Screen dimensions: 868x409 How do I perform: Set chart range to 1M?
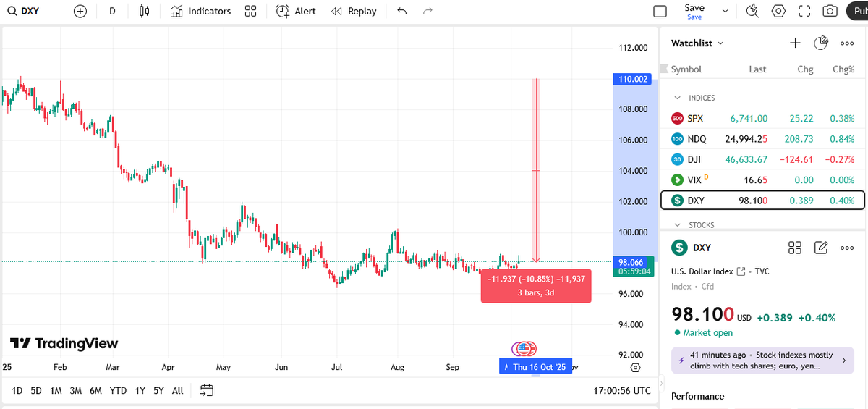[56, 391]
